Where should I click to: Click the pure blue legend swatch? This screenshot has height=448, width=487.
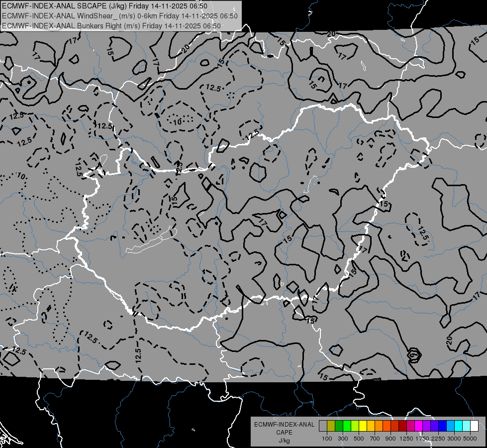[x=443, y=426]
